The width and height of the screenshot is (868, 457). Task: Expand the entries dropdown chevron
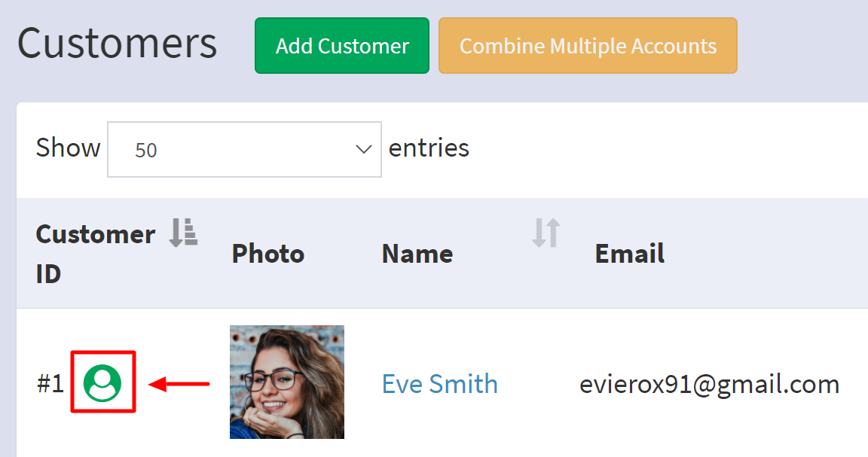coord(364,149)
